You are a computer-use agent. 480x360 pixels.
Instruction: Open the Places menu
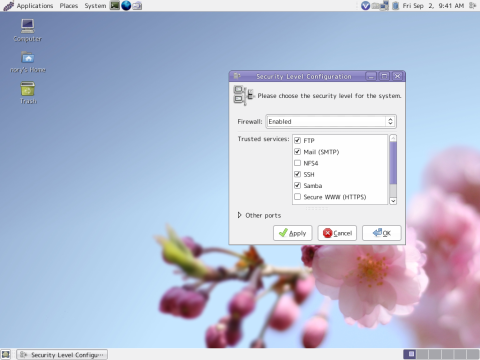pyautogui.click(x=69, y=6)
